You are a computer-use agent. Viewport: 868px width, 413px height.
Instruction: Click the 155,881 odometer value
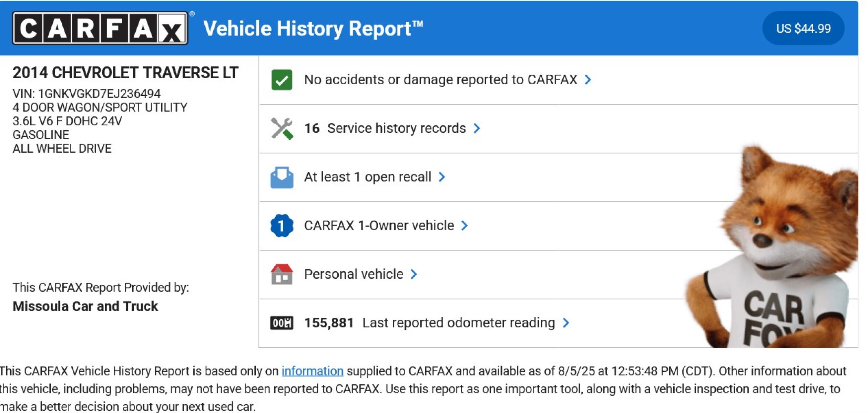[329, 323]
